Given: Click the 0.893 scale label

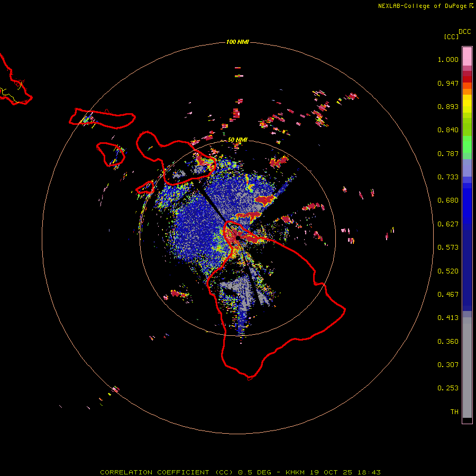Looking at the screenshot, I should click(448, 106).
